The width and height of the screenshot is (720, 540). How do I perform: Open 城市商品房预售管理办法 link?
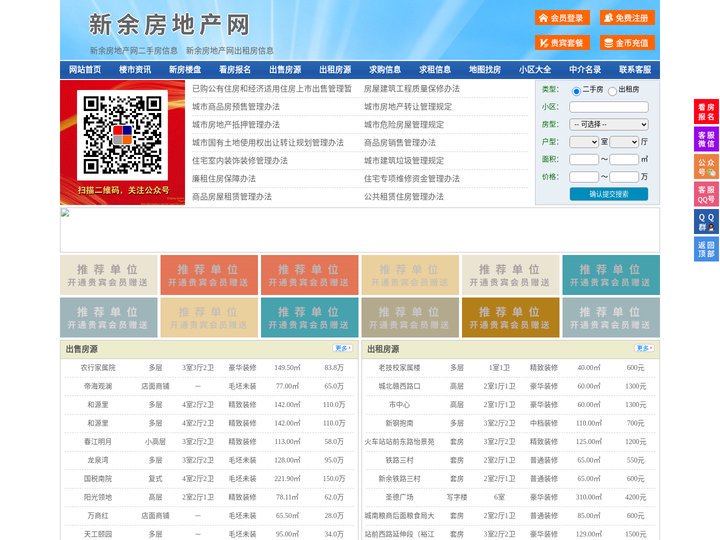click(x=236, y=107)
